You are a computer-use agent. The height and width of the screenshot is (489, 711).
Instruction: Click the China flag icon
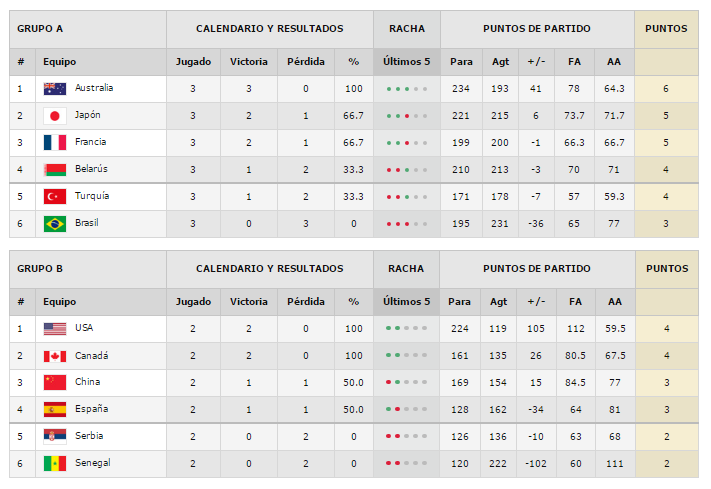coord(55,382)
